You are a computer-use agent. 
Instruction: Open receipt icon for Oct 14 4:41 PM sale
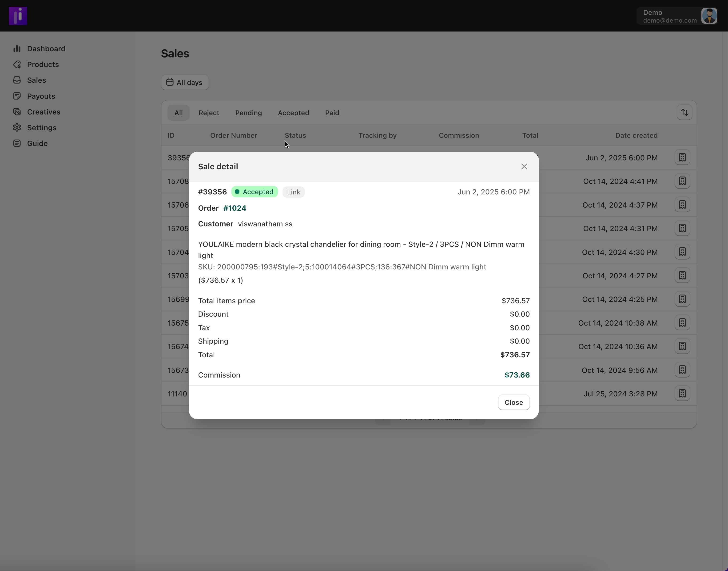coord(682,181)
